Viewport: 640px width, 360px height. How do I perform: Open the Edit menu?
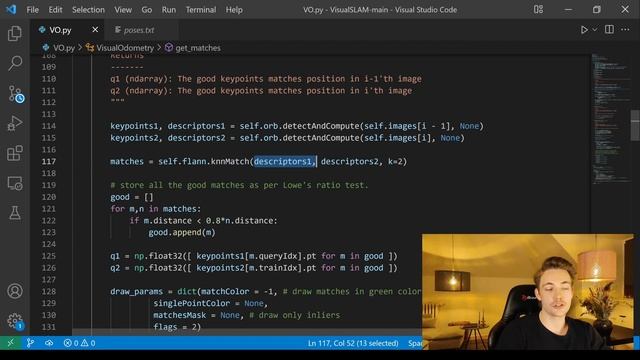pos(55,10)
